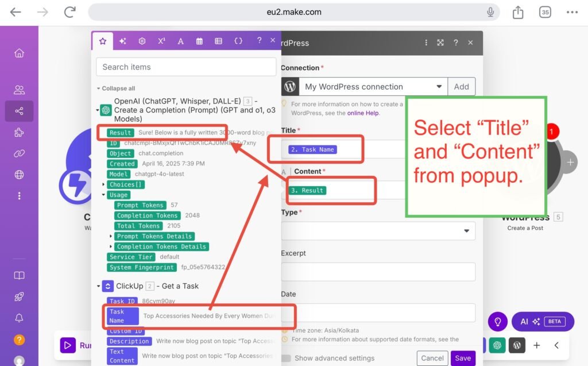588x366 pixels.
Task: Reload the page in the browser
Action: click(69, 12)
